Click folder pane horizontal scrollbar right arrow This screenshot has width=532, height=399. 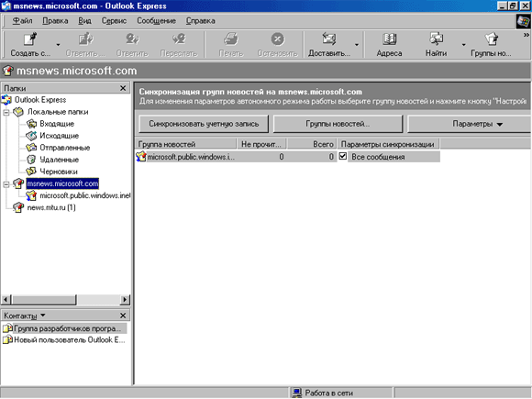pyautogui.click(x=125, y=300)
